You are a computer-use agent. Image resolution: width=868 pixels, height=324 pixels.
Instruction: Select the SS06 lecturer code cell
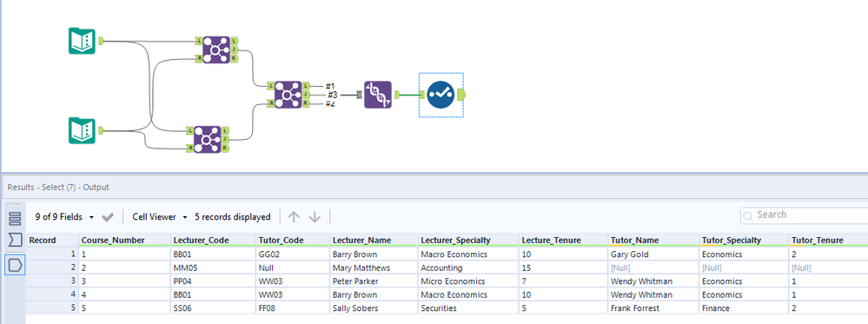coord(213,308)
